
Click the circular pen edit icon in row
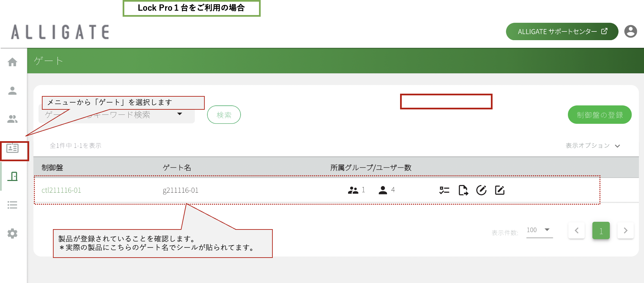tap(481, 190)
